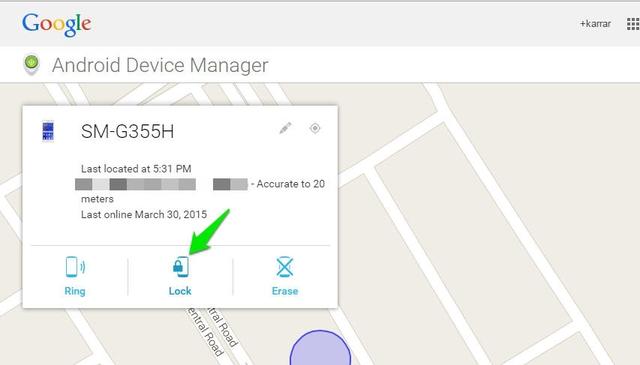The height and width of the screenshot is (365, 640).
Task: Click the Last located at 5:31 PM text
Action: click(x=136, y=169)
